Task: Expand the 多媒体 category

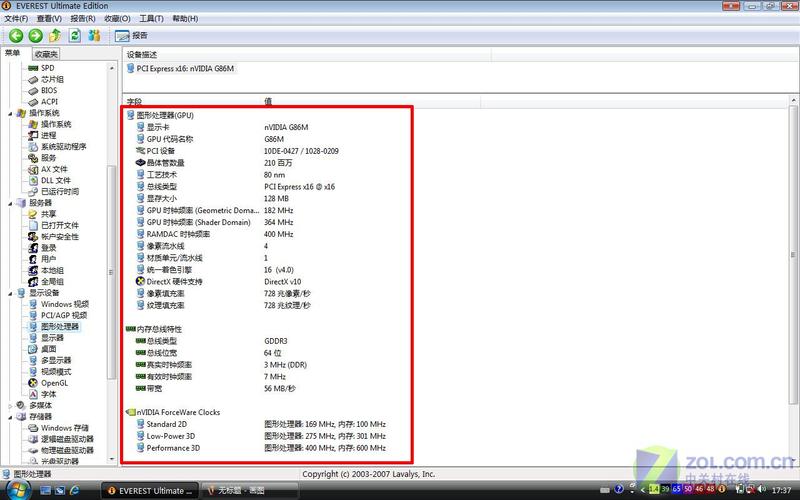Action: click(11, 406)
